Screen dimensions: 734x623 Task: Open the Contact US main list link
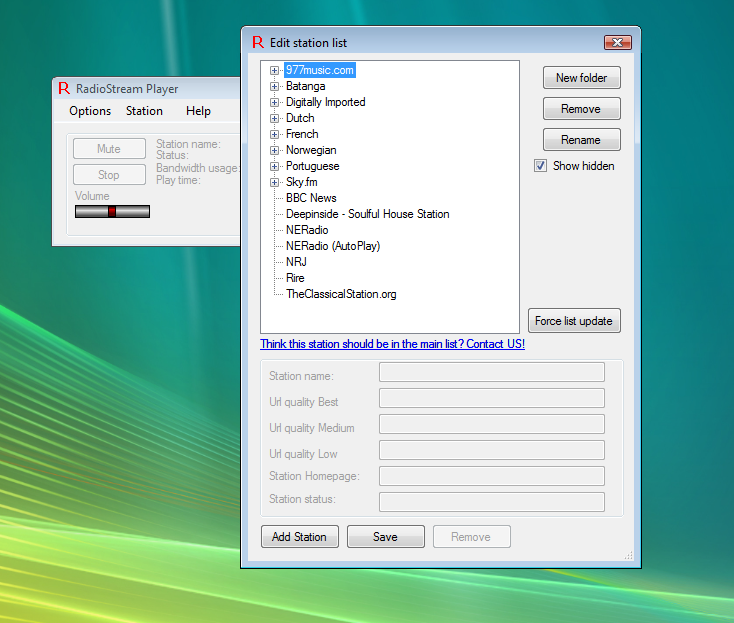392,344
